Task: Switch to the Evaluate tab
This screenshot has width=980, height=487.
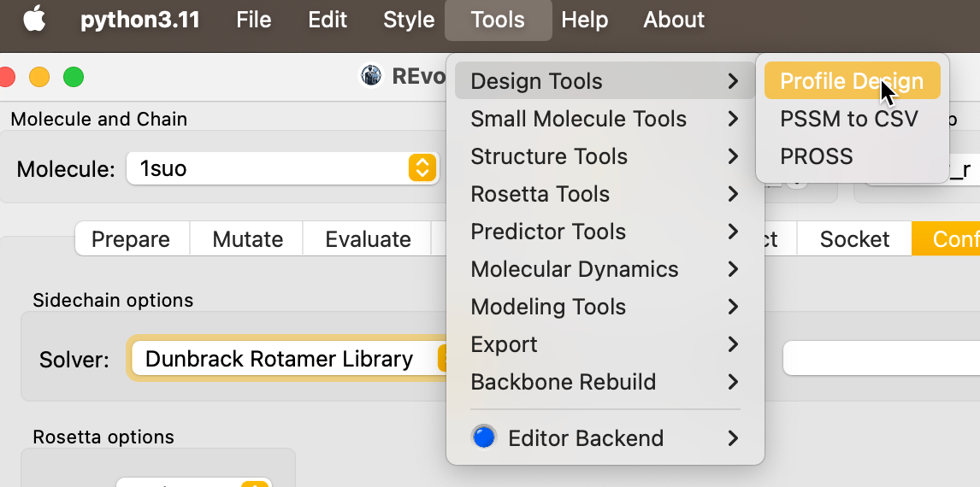Action: point(368,238)
